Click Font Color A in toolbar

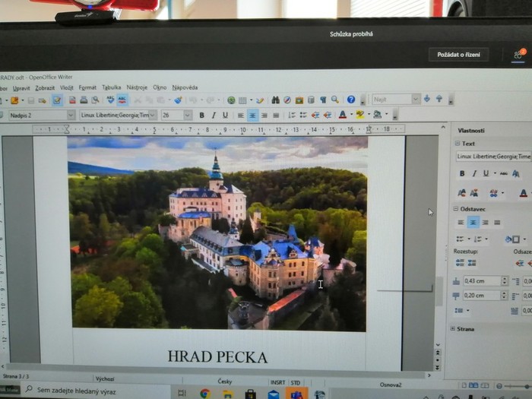(343, 115)
